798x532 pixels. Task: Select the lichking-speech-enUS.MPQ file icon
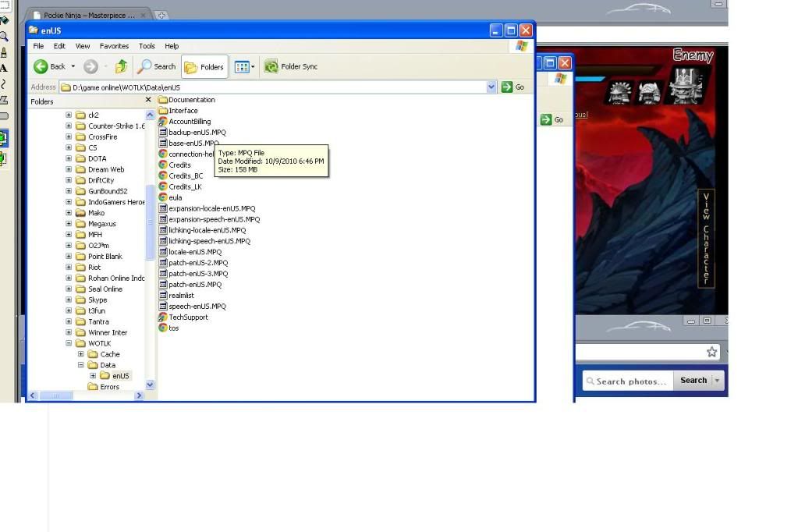pyautogui.click(x=163, y=241)
